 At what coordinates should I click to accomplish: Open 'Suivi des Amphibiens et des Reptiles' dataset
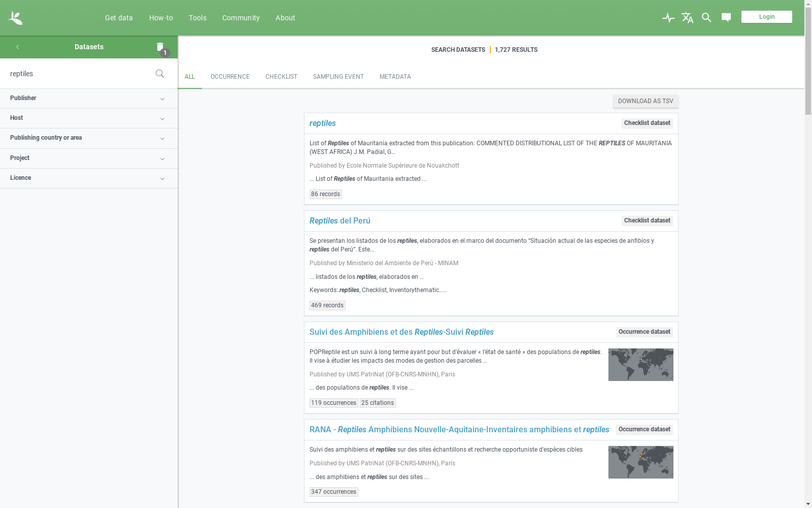401,332
